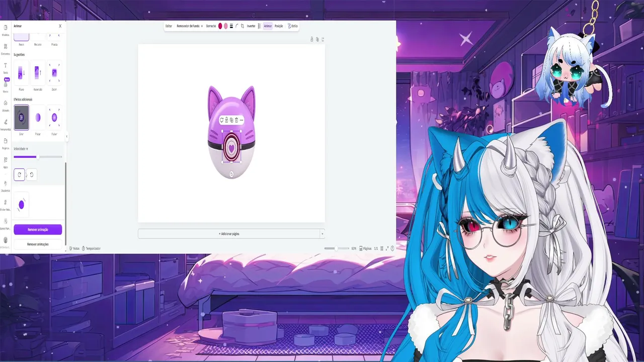Click the rotate icon in the floating toolbar
The height and width of the screenshot is (362, 644).
pyautogui.click(x=221, y=120)
